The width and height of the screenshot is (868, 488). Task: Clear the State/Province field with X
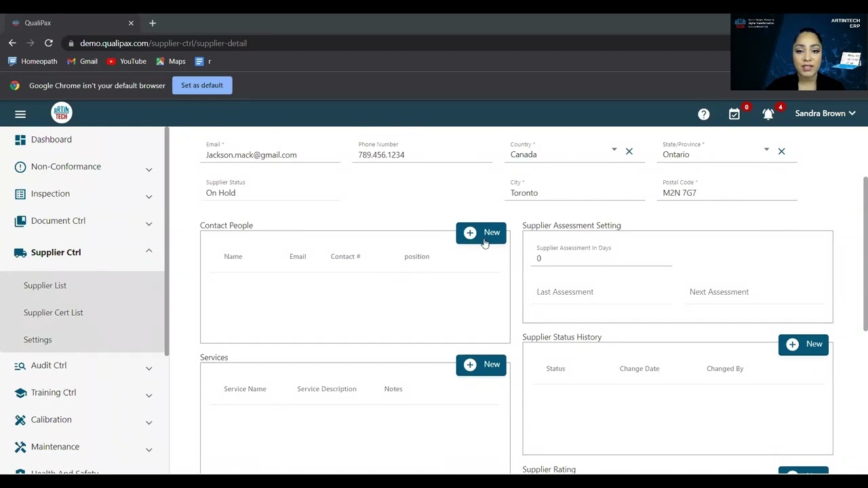coord(781,151)
